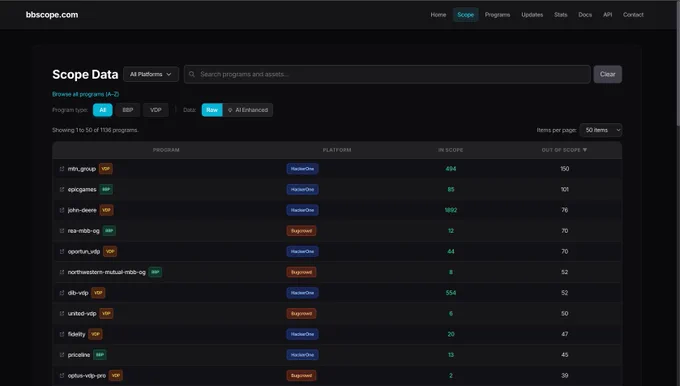The image size is (680, 386).
Task: Sort by In Scope column header
Action: [x=451, y=150]
